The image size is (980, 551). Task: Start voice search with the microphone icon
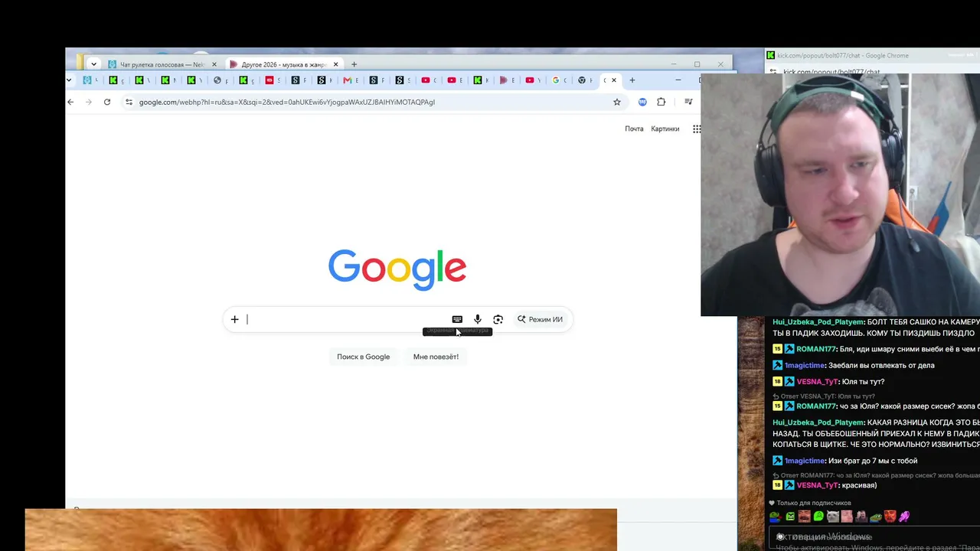(478, 319)
